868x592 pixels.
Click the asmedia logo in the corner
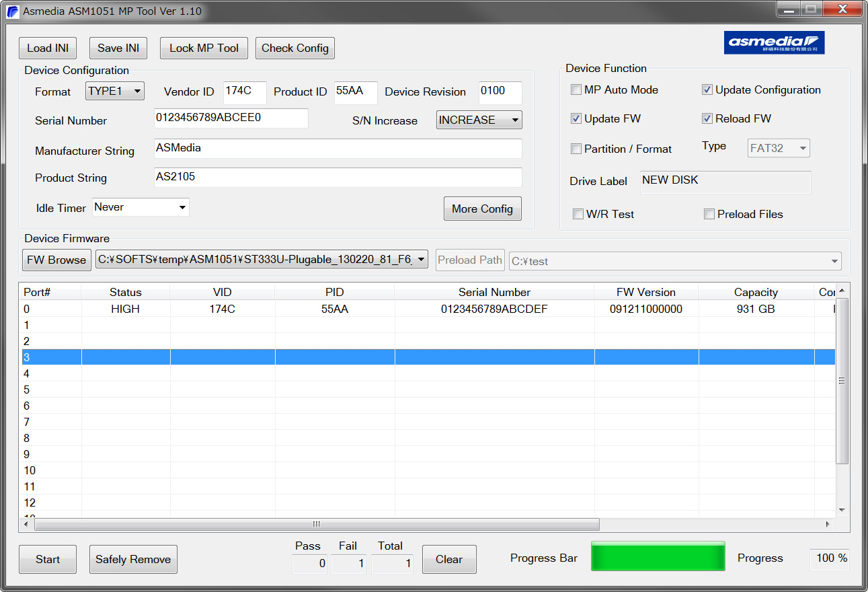pos(774,42)
